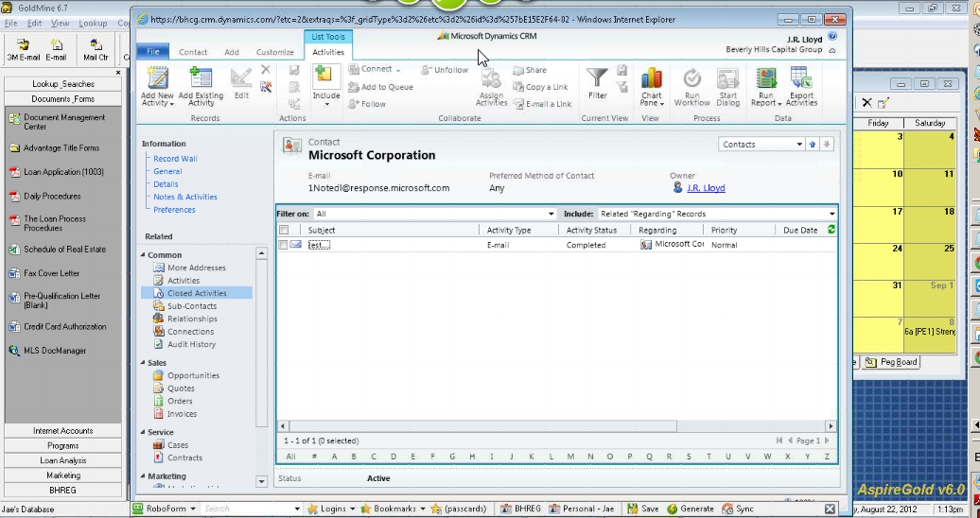Open the File tab

click(152, 52)
